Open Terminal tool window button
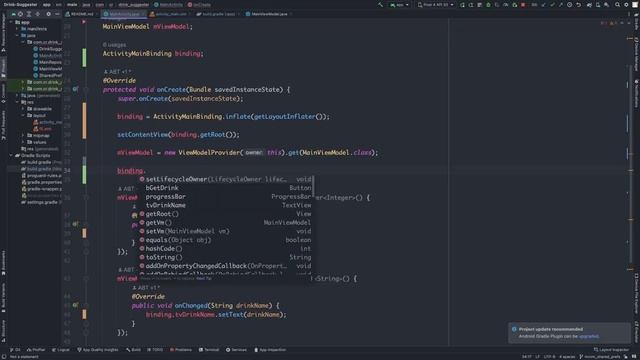Screen dimensions: 640x360 pos(209,350)
